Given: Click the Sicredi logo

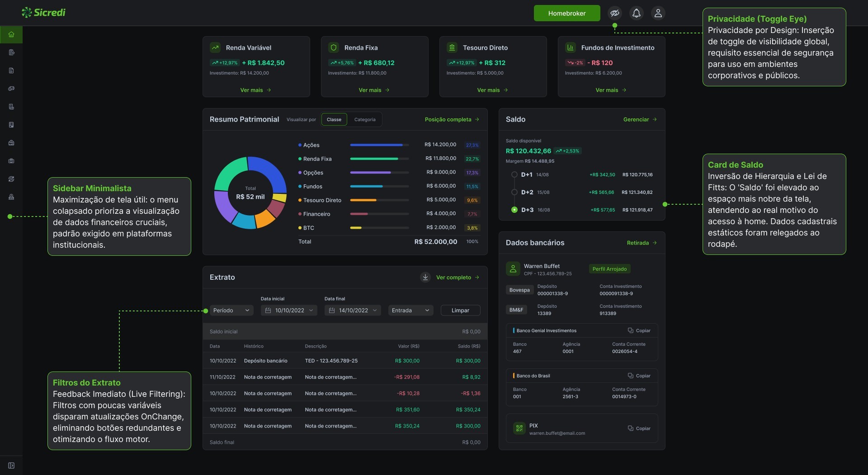Looking at the screenshot, I should pos(43,13).
